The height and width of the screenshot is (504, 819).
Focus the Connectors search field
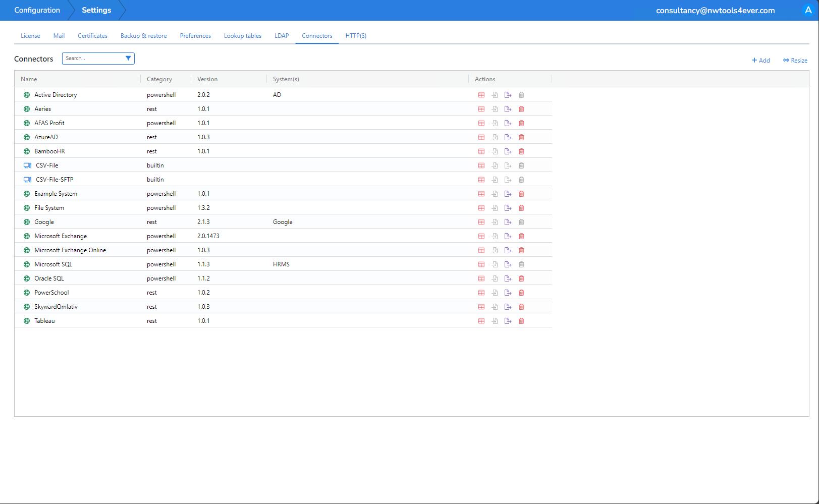coord(93,59)
